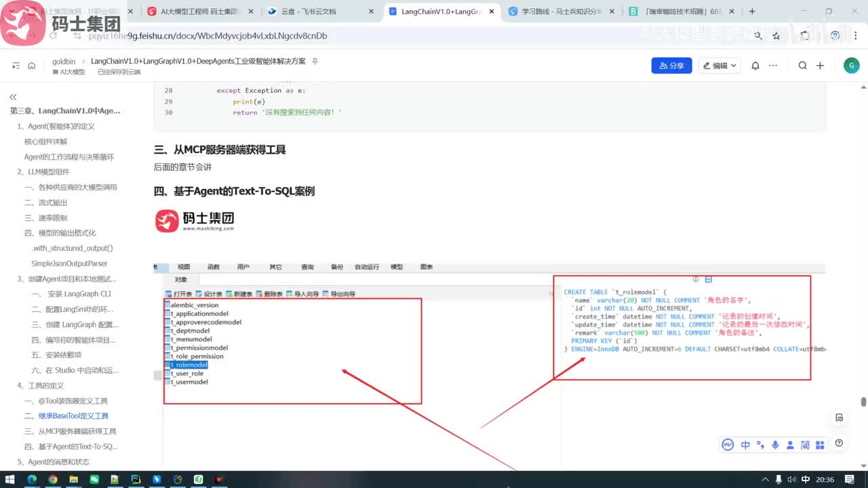Open the green G user avatar

(x=851, y=65)
